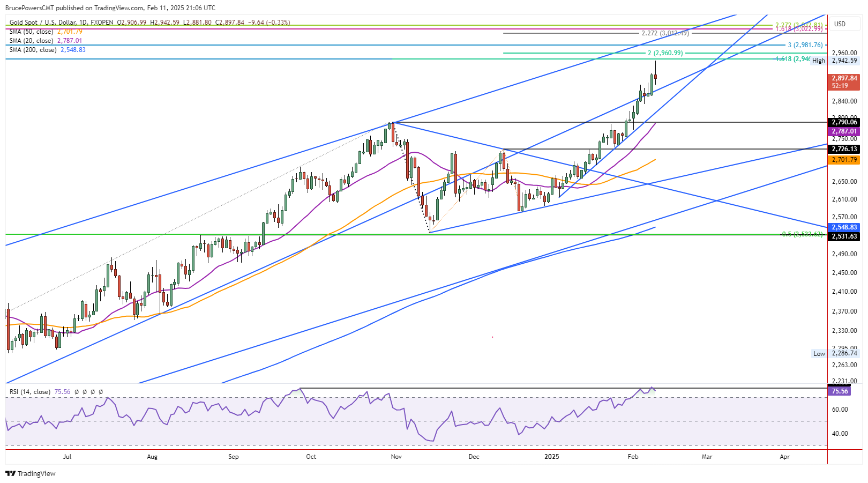The image size is (868, 483).
Task: Click the black 2,790.06 horizontal line price label
Action: click(x=844, y=122)
